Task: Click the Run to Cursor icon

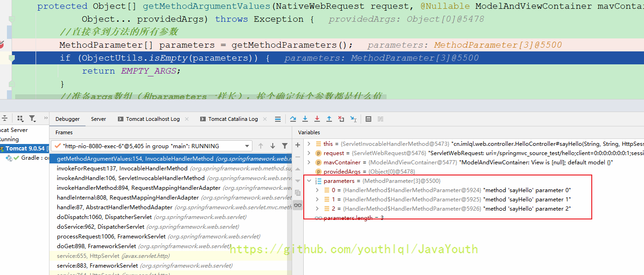Action: click(x=353, y=119)
